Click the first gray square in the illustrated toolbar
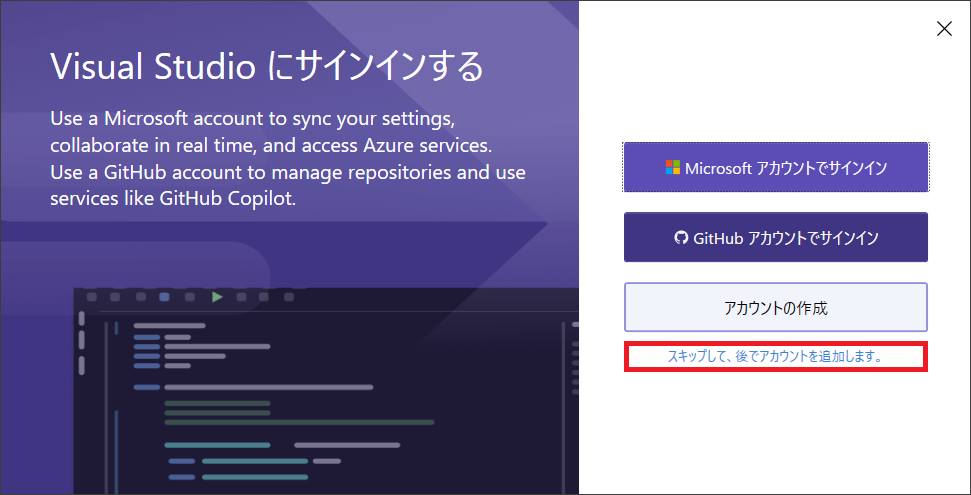The image size is (971, 495). coord(92,297)
